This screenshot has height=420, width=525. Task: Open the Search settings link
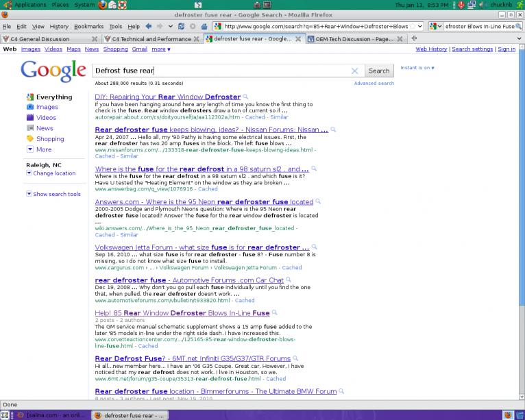[x=472, y=49]
